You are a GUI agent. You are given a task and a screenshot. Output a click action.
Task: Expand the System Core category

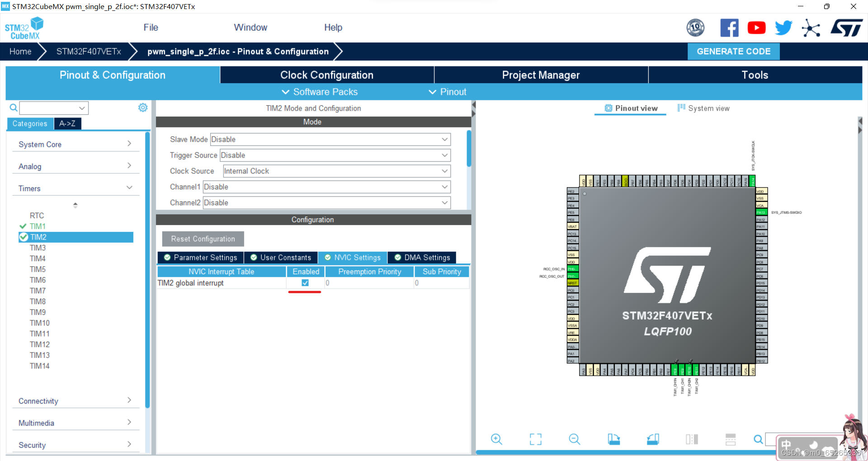click(75, 144)
